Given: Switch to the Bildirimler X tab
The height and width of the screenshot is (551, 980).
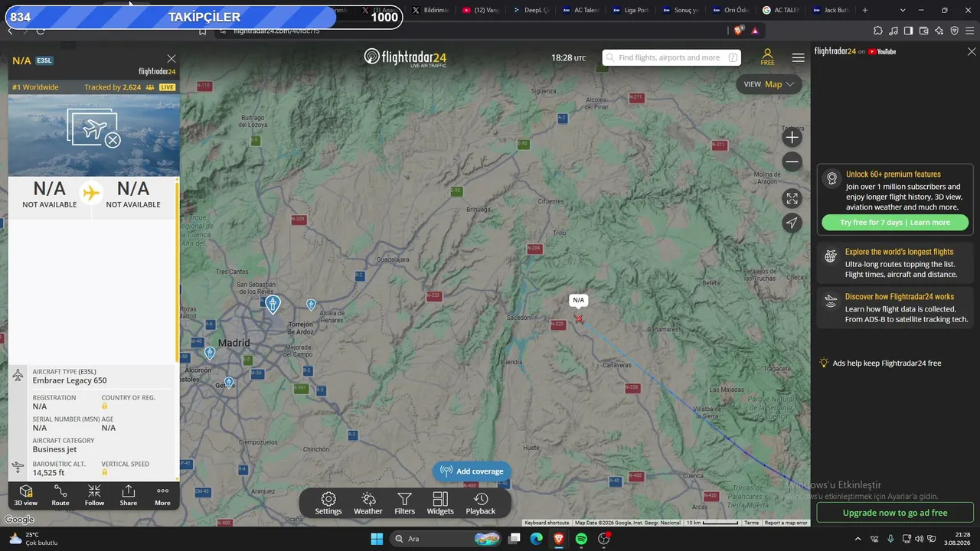Looking at the screenshot, I should (x=430, y=11).
